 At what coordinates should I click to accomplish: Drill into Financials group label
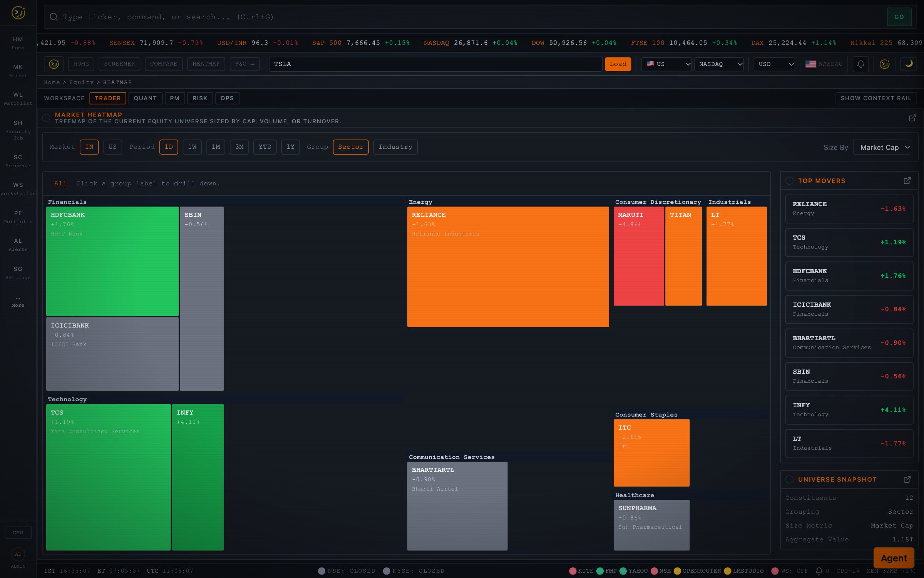click(67, 202)
